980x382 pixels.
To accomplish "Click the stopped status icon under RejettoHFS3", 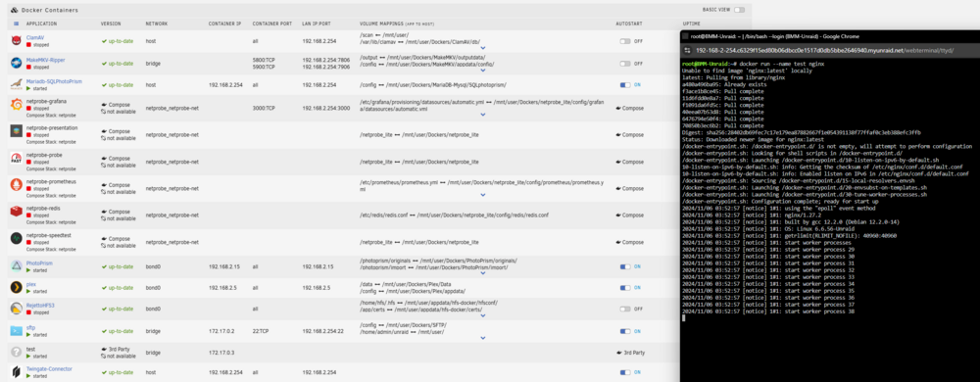I will click(28, 312).
